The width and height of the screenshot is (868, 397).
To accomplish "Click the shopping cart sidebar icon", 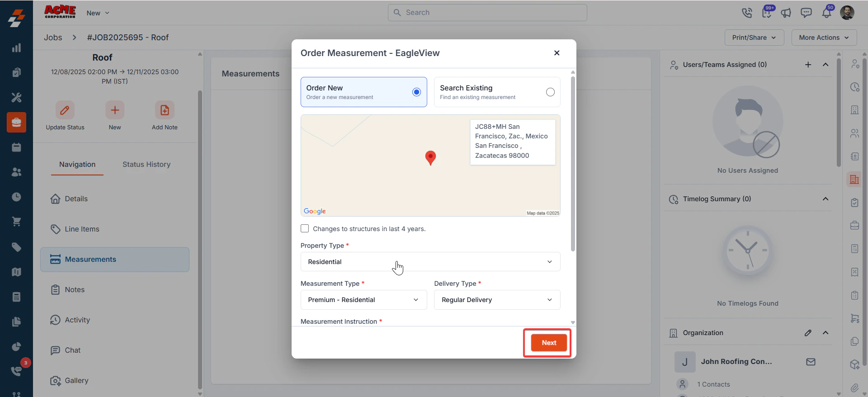I will pos(16,222).
